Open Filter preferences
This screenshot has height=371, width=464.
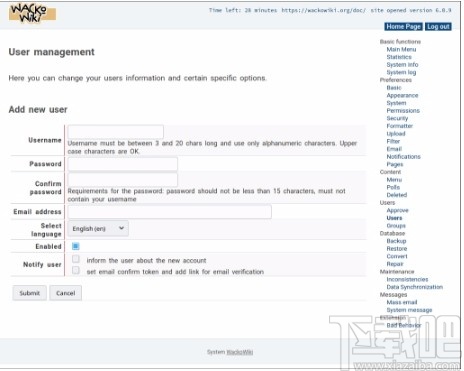coord(393,141)
